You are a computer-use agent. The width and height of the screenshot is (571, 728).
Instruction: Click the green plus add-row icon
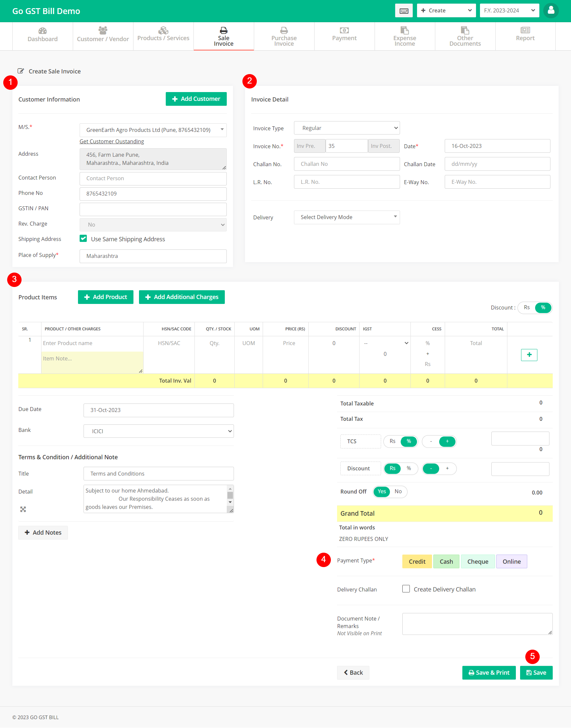(529, 355)
